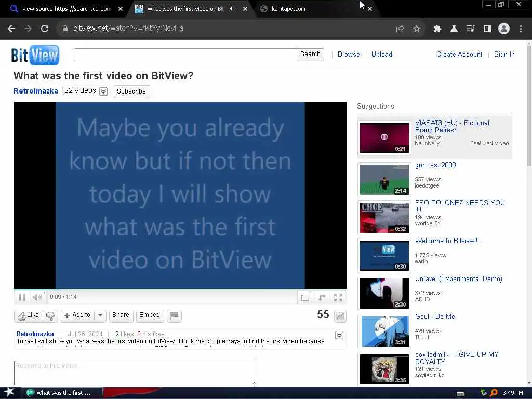Open Unravel (Experimental Demo) thumbnail

pyautogui.click(x=384, y=294)
